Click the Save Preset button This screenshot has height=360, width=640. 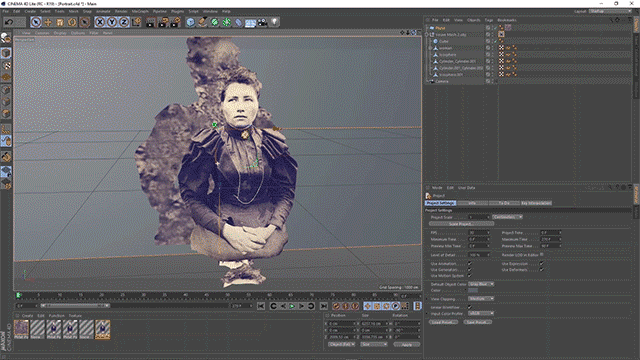477,322
